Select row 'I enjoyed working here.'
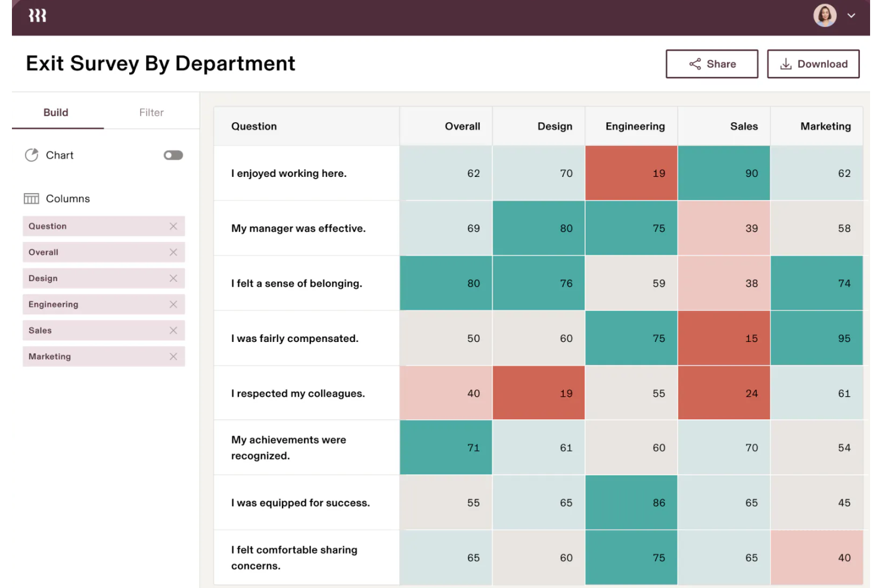 pos(538,173)
